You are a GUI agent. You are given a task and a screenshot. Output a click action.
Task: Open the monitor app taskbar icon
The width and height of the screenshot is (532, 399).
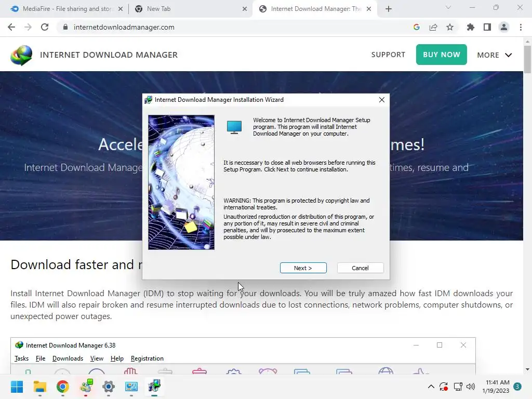pyautogui.click(x=131, y=387)
